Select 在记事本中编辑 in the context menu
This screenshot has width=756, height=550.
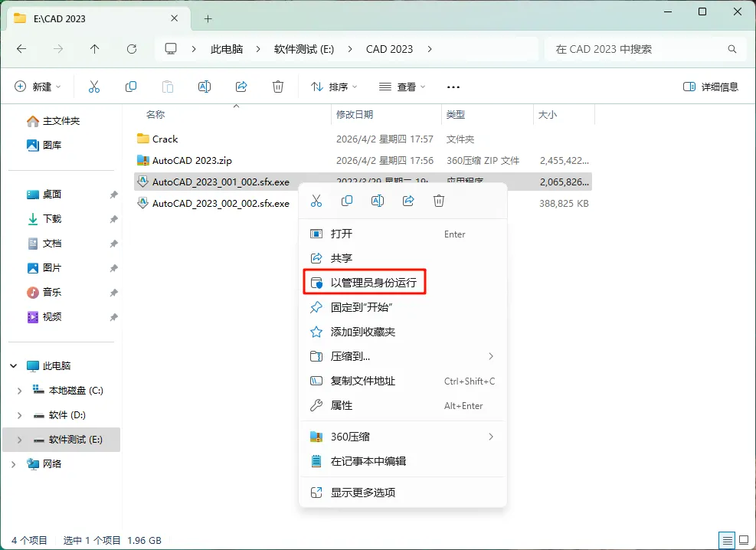tap(403, 461)
